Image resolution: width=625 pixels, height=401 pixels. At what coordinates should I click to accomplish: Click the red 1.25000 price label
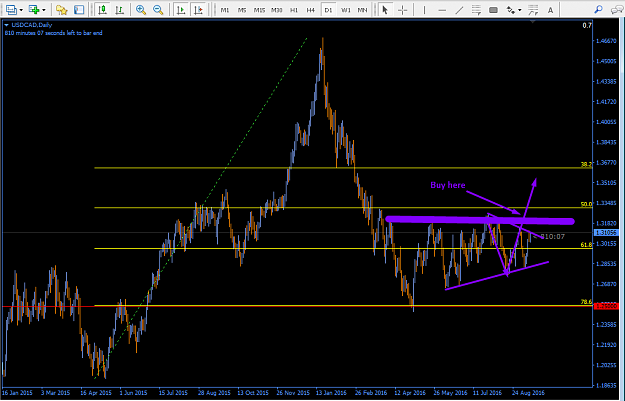point(606,306)
